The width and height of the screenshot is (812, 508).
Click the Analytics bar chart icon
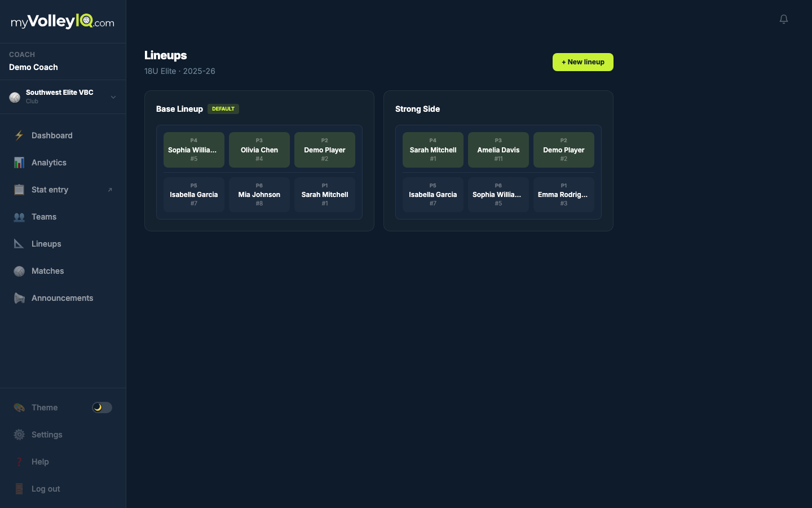pos(19,163)
